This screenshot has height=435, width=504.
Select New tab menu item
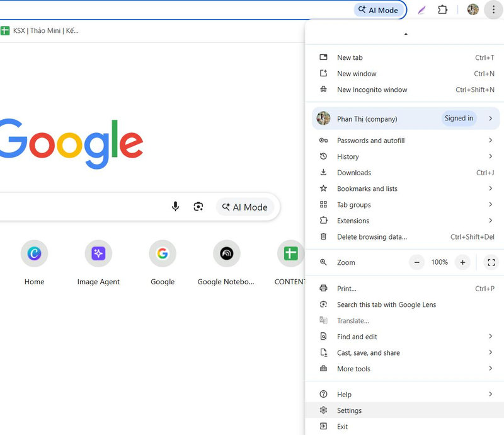tap(405, 57)
